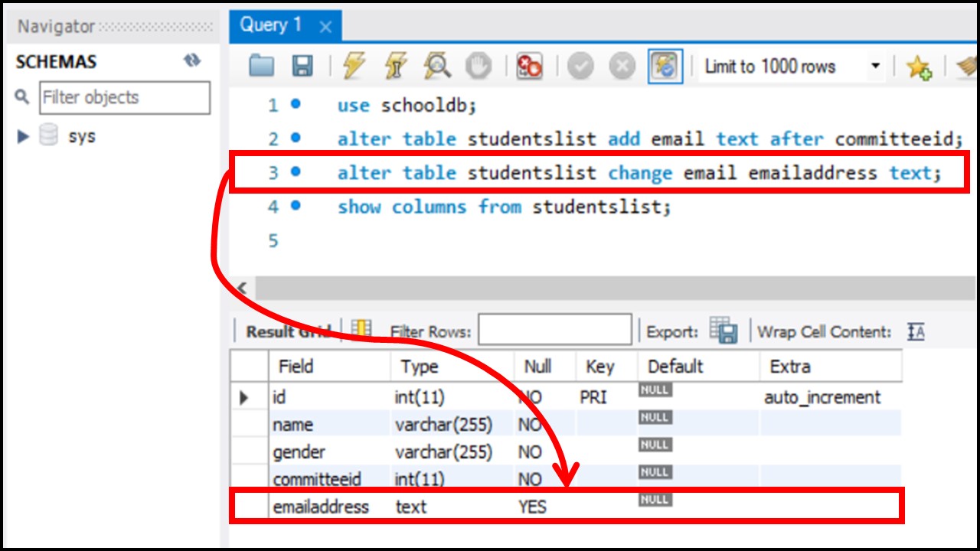Select the 'id' field cell
980x551 pixels.
click(329, 397)
